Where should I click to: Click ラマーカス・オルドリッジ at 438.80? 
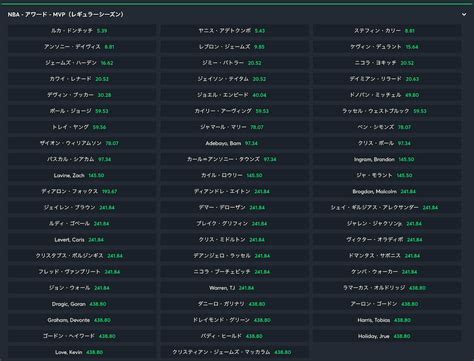point(387,288)
